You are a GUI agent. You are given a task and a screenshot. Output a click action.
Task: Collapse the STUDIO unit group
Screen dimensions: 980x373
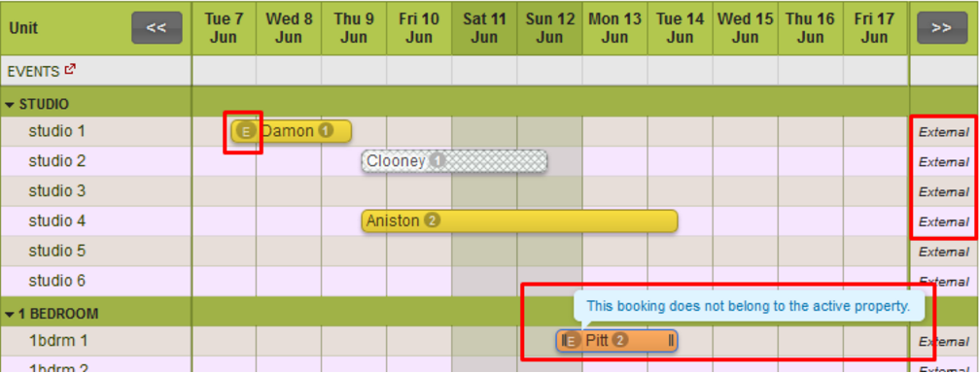coord(10,104)
